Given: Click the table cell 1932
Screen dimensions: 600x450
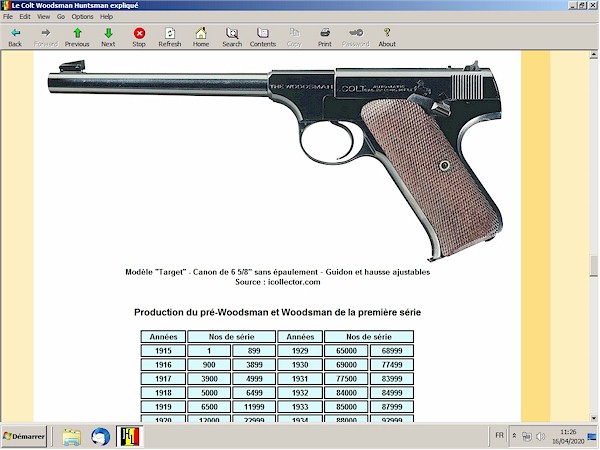Looking at the screenshot, I should [300, 393].
